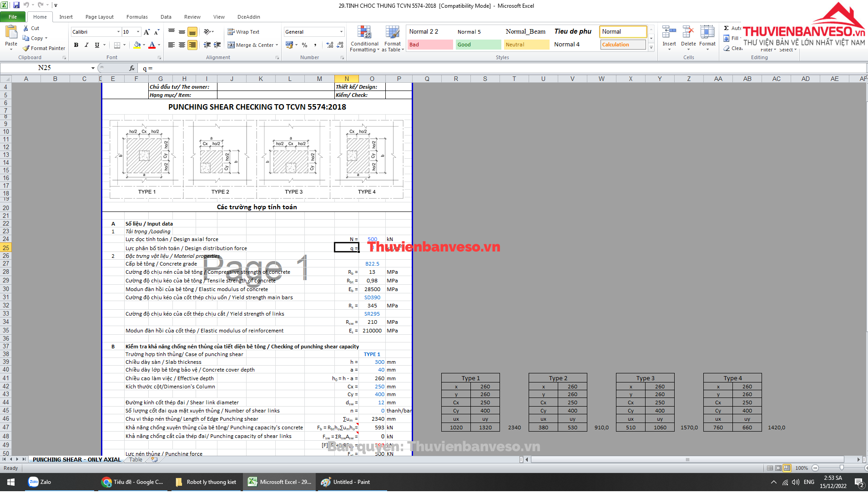Open the Name Box dropdown arrow

93,68
